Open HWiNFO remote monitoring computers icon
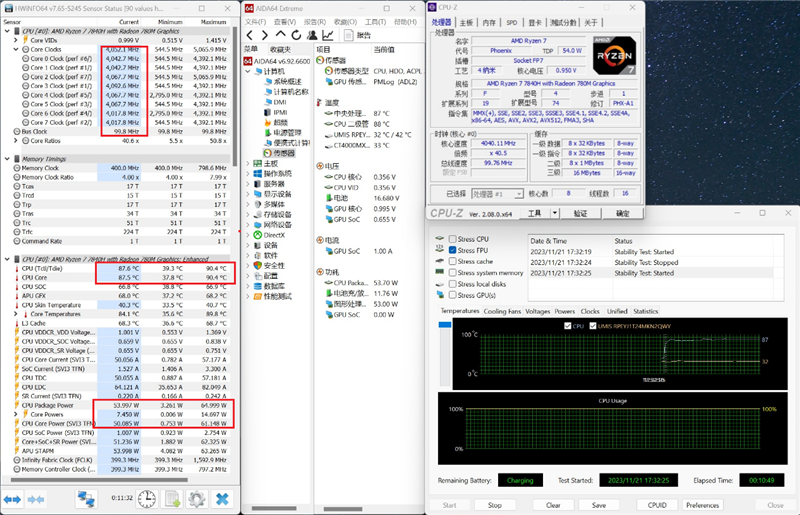This screenshot has height=515, width=800. click(x=86, y=499)
